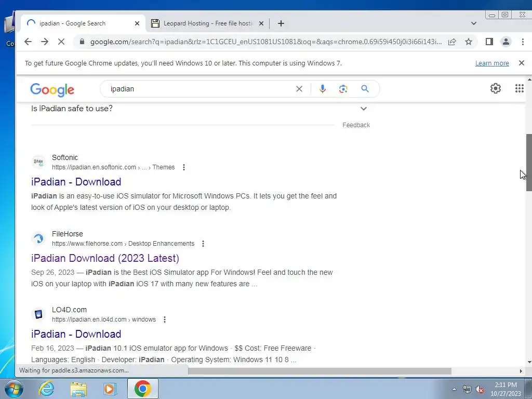This screenshot has width=532, height=399.
Task: Click the Softonic site name text
Action: [65, 157]
